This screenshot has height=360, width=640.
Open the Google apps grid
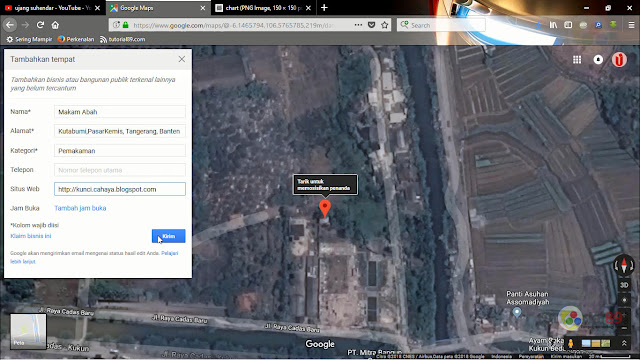[x=577, y=60]
